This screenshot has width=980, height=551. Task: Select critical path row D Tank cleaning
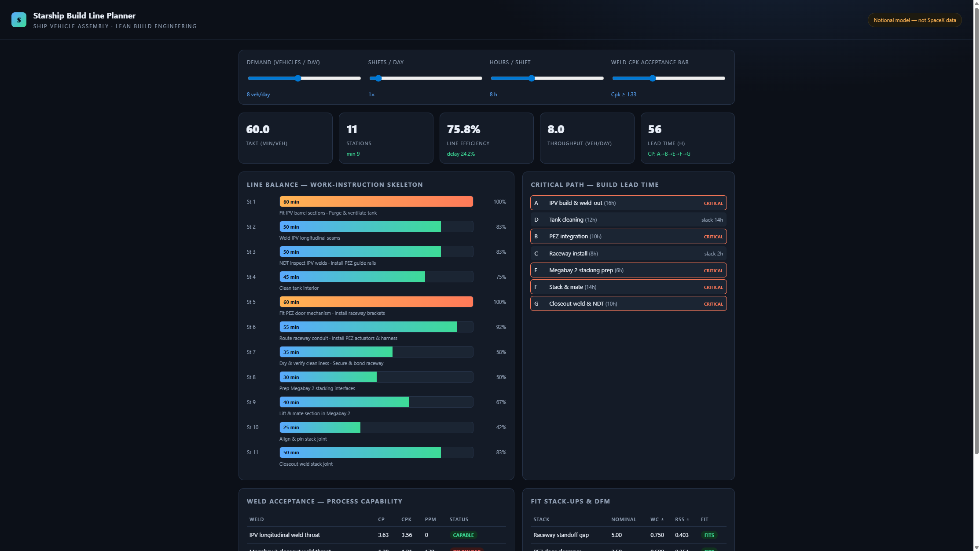[628, 219]
